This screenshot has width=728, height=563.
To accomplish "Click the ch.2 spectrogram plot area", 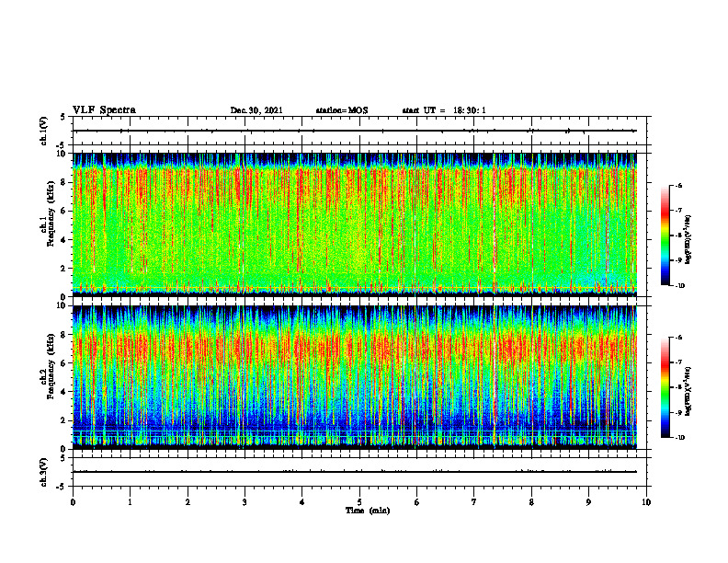I will coord(355,377).
